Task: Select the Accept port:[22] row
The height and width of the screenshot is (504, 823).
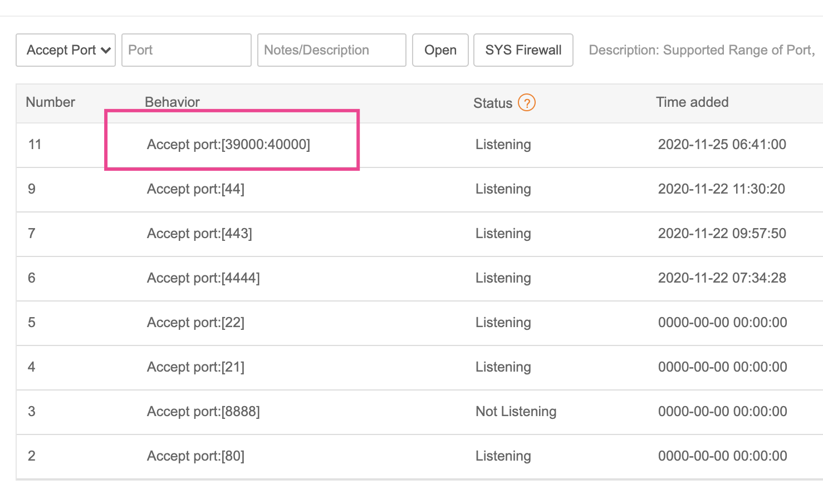Action: (195, 323)
